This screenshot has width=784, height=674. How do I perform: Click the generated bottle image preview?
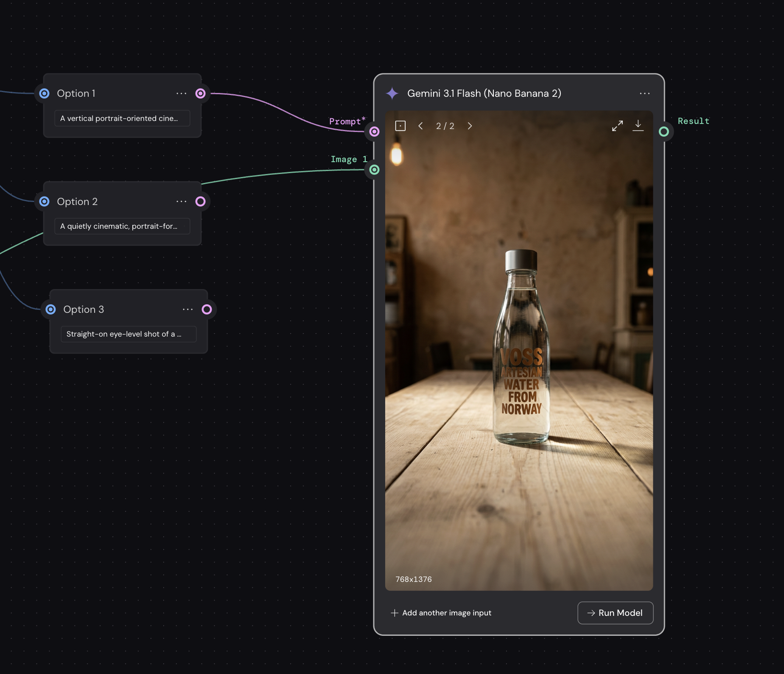click(519, 351)
